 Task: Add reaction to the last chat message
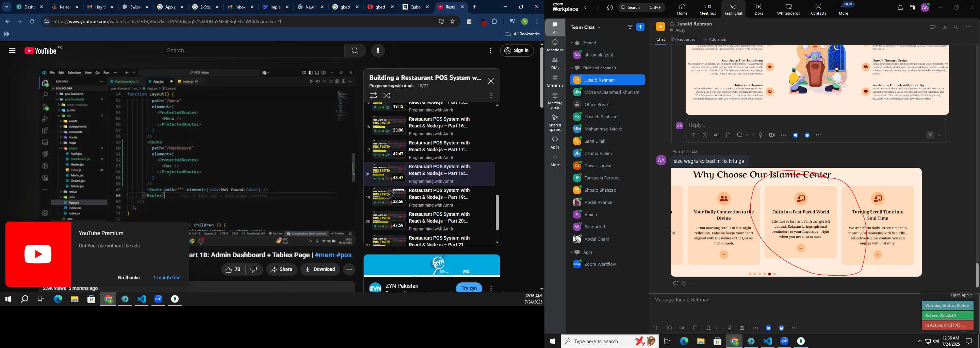pyautogui.click(x=684, y=283)
